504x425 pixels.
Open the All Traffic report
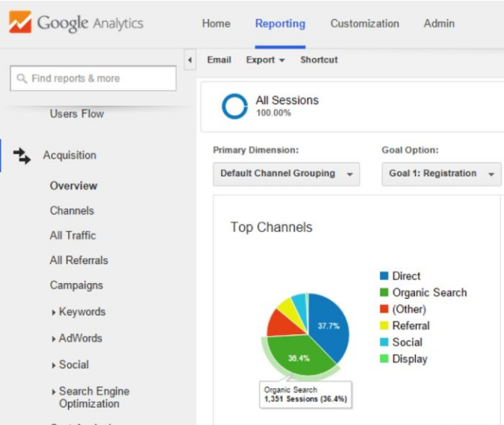point(73,236)
